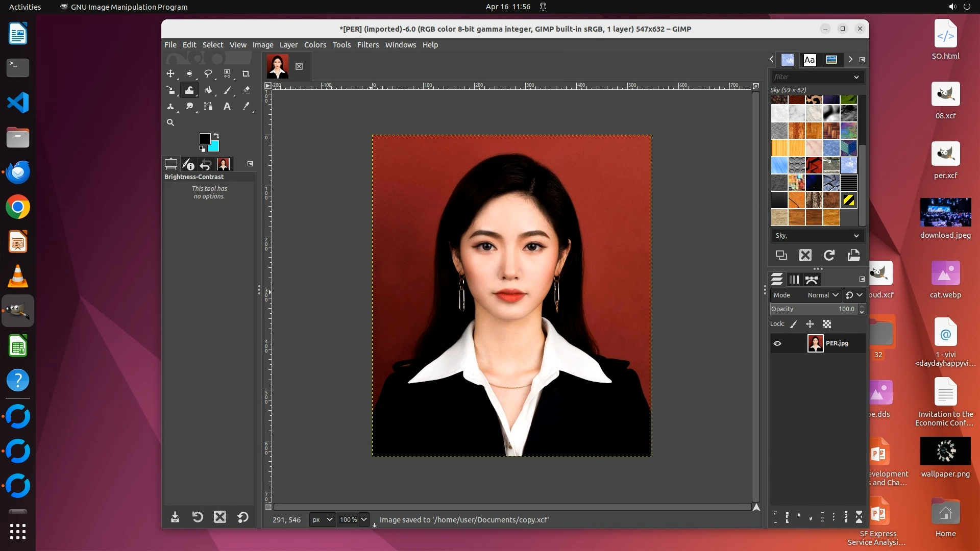
Task: Click the cyan background color swatch
Action: pyautogui.click(x=214, y=147)
